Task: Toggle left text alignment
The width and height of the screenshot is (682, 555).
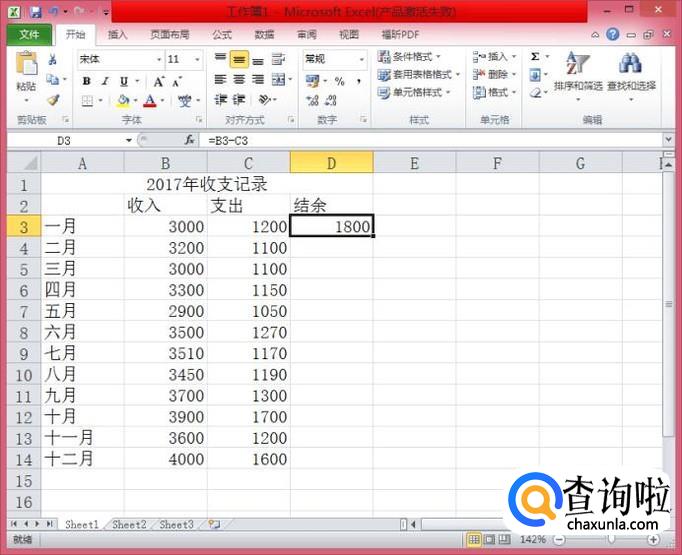Action: click(x=221, y=79)
